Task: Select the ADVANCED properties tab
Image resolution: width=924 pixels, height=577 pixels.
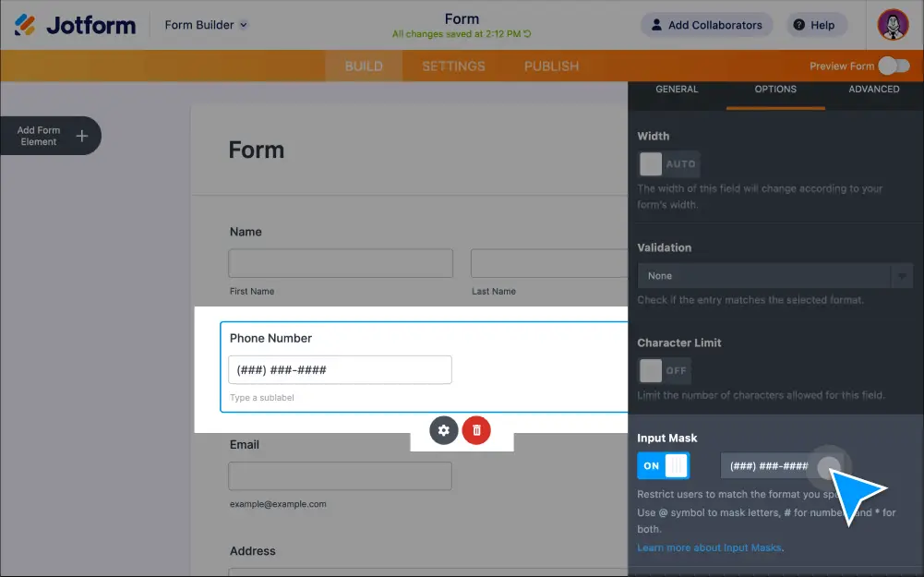Action: (873, 90)
